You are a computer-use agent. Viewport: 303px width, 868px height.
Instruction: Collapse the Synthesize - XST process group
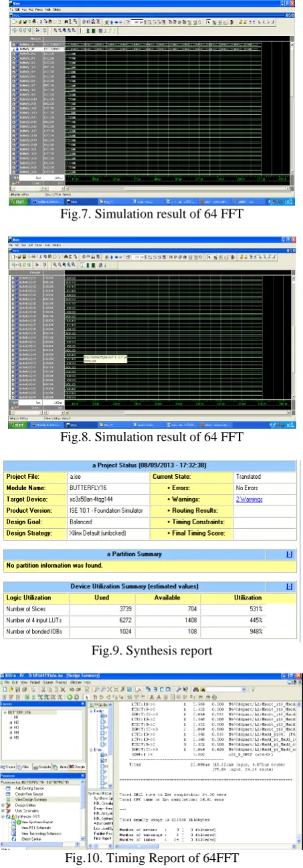(3, 817)
